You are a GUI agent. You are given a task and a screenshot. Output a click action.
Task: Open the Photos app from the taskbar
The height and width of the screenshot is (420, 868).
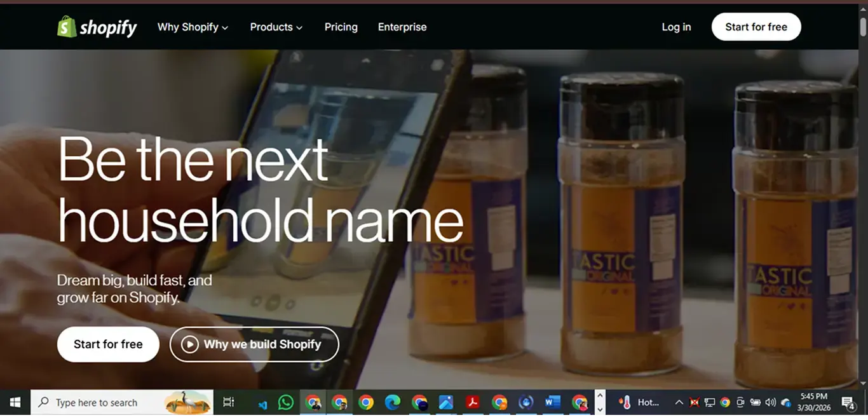pyautogui.click(x=447, y=402)
